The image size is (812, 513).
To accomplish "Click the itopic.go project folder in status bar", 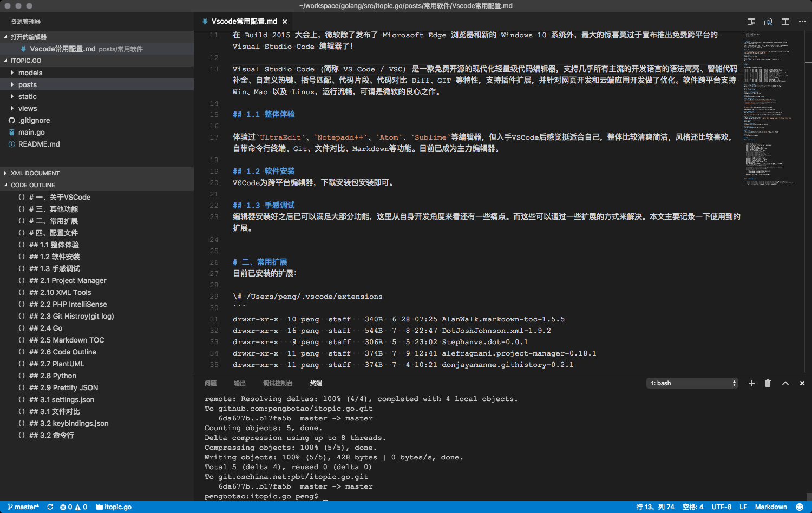I will click(x=114, y=507).
